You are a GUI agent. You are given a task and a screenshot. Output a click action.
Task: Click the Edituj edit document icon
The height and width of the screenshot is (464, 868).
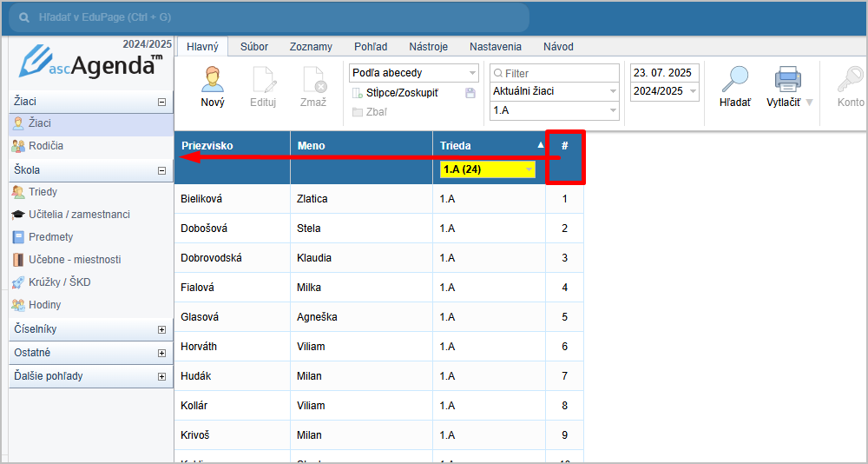click(263, 79)
